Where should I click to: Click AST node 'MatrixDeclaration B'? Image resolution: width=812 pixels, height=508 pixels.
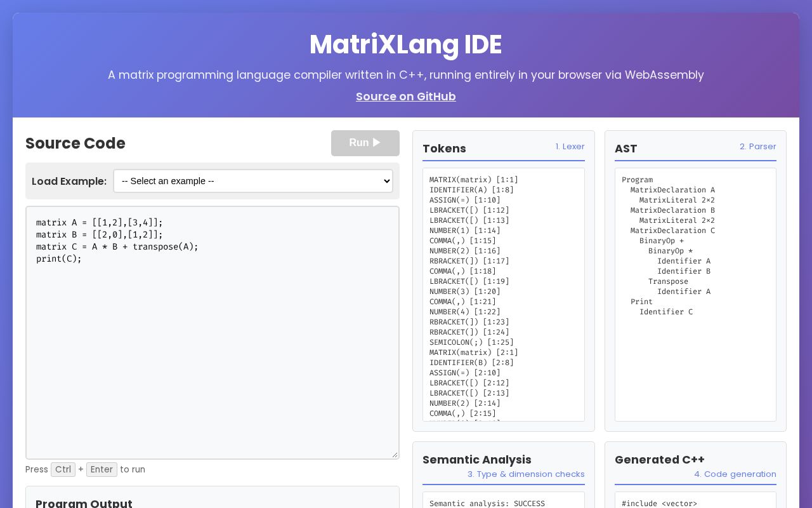point(672,210)
